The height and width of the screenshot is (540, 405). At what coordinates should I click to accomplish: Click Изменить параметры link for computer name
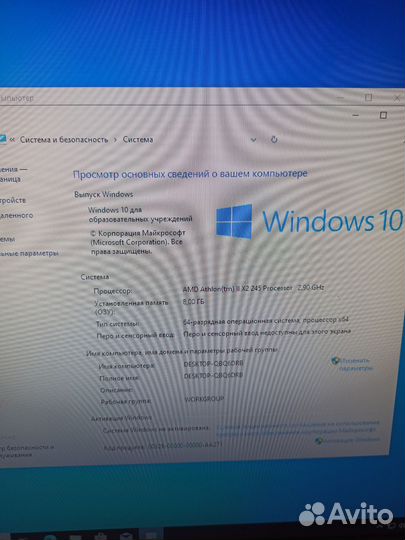pos(355,364)
